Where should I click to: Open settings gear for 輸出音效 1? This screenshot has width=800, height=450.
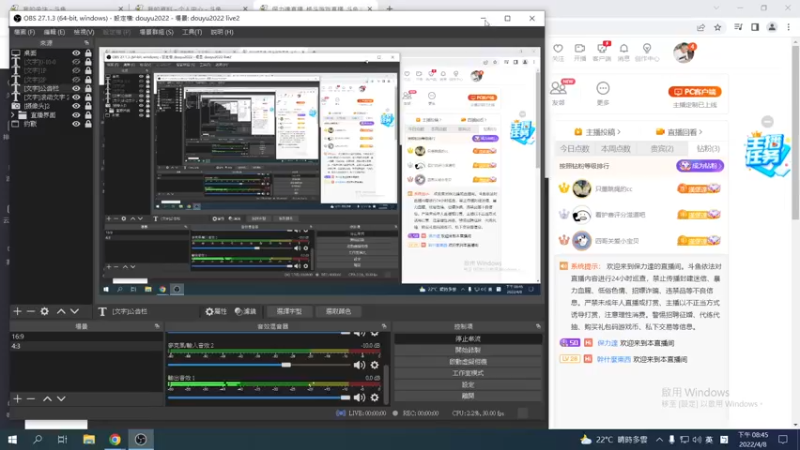pyautogui.click(x=374, y=397)
